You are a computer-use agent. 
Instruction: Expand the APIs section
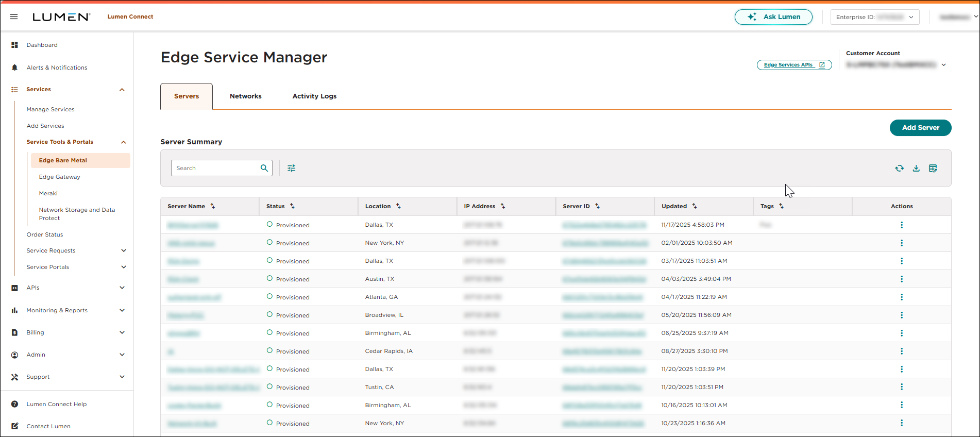pyautogui.click(x=122, y=288)
